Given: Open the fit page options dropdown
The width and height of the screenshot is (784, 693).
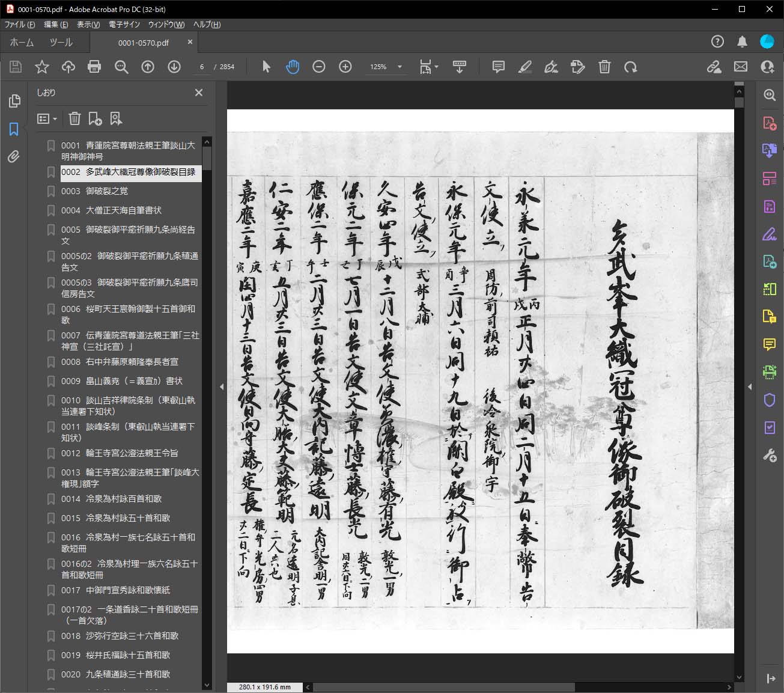Looking at the screenshot, I should click(x=428, y=67).
